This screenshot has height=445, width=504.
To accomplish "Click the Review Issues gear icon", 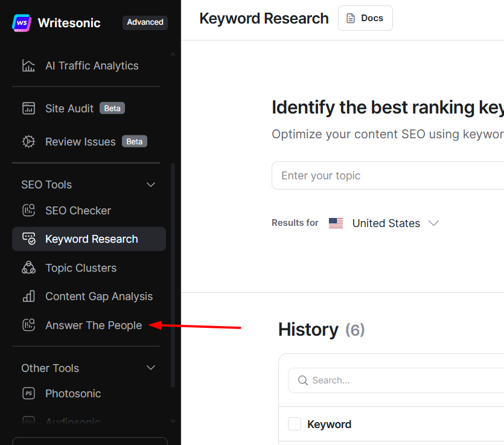I will [x=28, y=142].
